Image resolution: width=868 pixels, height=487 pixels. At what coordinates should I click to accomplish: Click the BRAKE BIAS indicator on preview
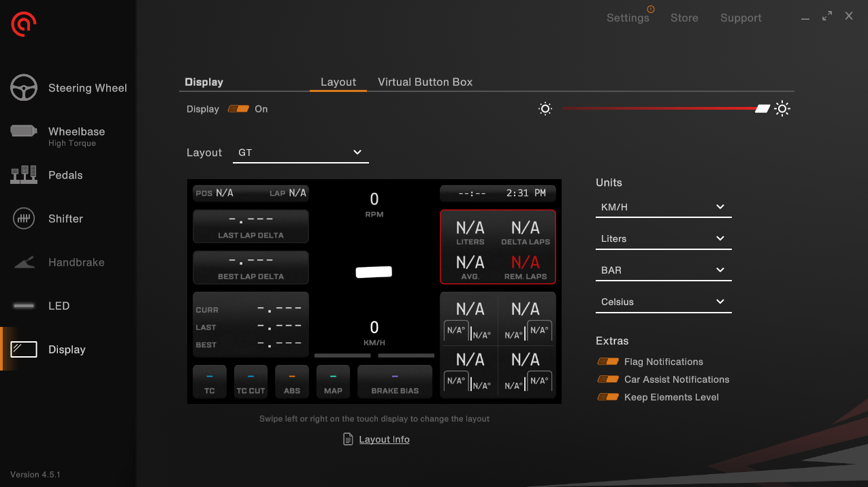tap(395, 382)
